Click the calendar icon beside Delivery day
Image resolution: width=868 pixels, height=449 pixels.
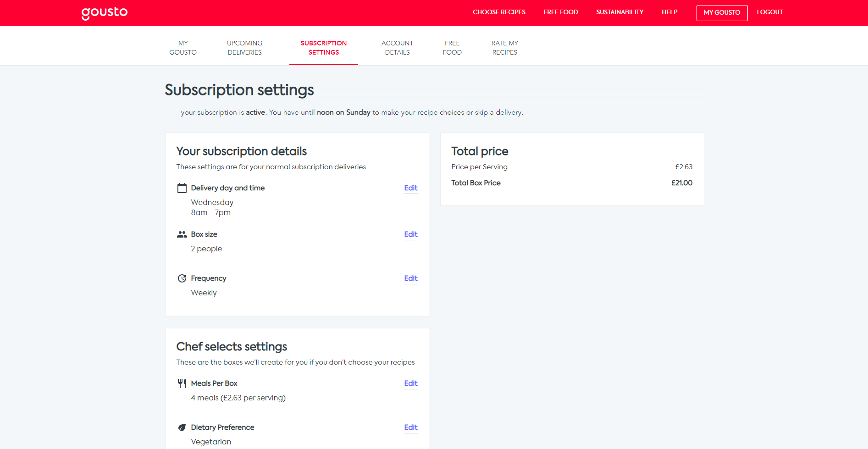(182, 188)
